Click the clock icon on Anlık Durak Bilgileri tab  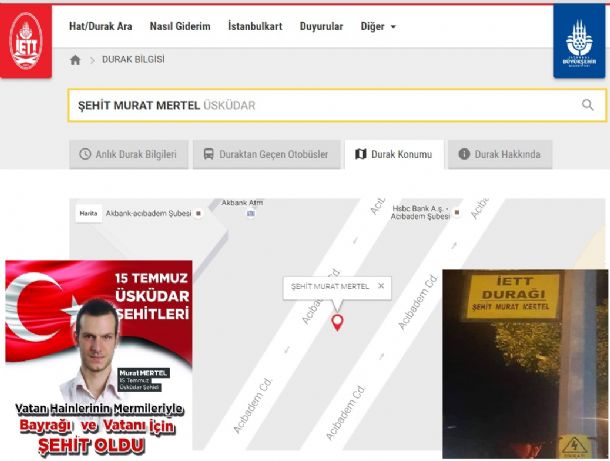click(x=85, y=154)
